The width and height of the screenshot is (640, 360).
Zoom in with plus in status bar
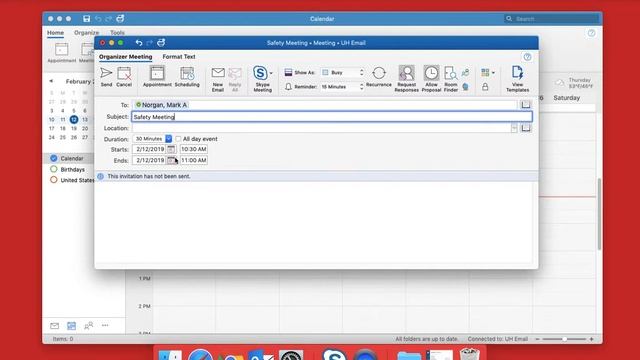(591, 339)
